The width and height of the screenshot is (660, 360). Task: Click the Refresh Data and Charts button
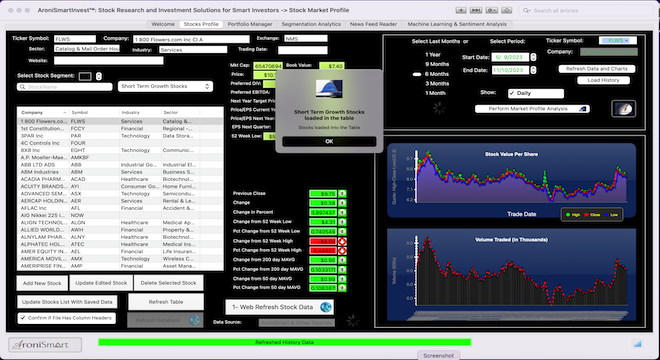(x=596, y=69)
